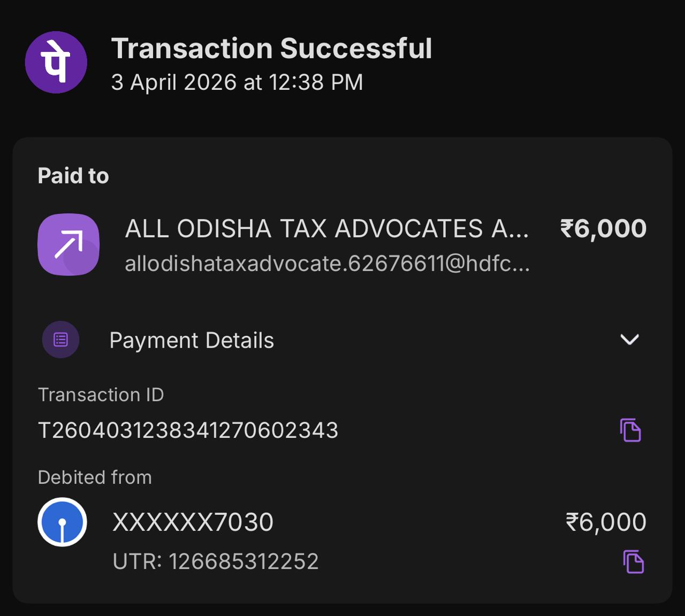Click the XXXXXX7030 account number

pyautogui.click(x=193, y=522)
